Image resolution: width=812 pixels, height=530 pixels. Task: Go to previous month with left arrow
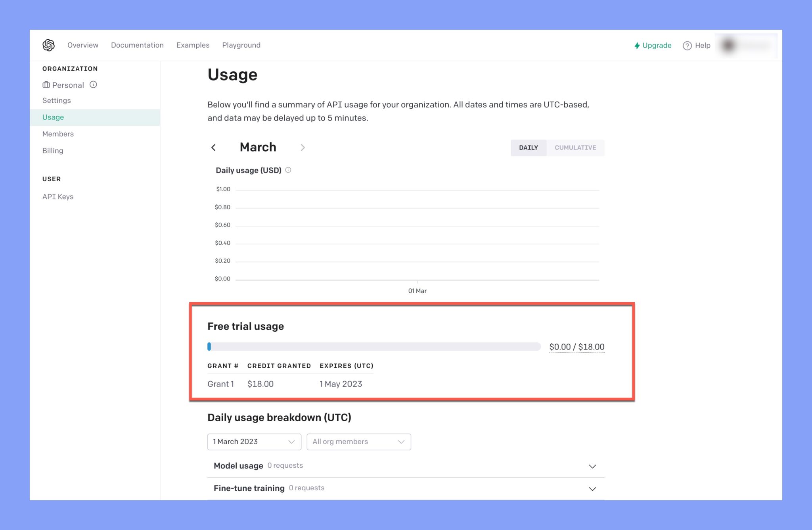[214, 147]
